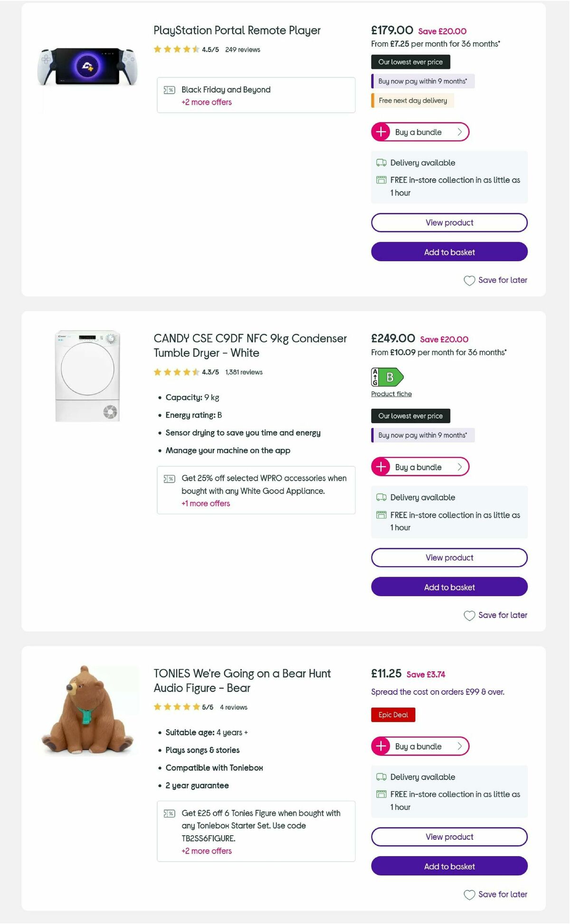Expand +1 more offers on the tumble dryer
Image resolution: width=570 pixels, height=924 pixels.
tap(206, 503)
